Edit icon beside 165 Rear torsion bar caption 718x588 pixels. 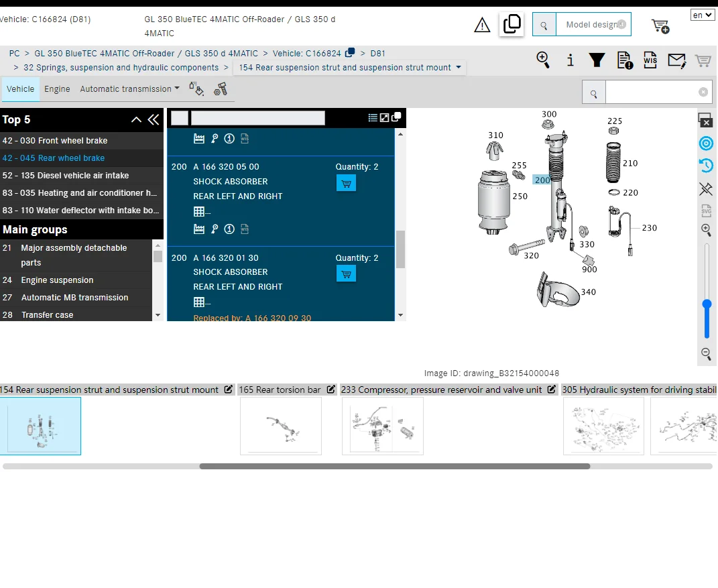point(331,390)
